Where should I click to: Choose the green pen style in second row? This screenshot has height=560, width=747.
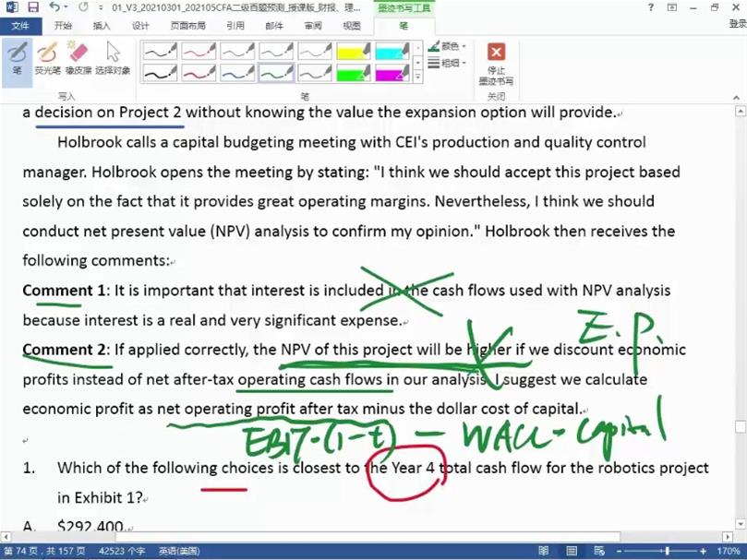pos(276,72)
